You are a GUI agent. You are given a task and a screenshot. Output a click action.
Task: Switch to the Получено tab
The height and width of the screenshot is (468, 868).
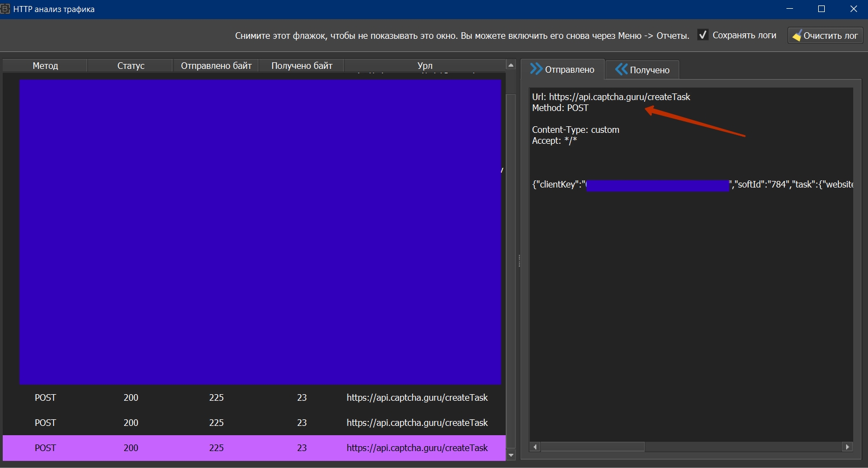point(643,70)
